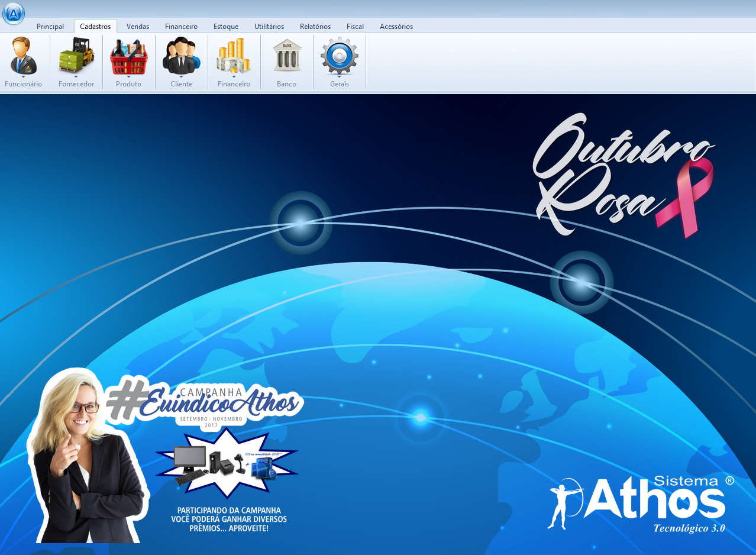
Task: Show the Relatórios tab
Action: point(315,27)
